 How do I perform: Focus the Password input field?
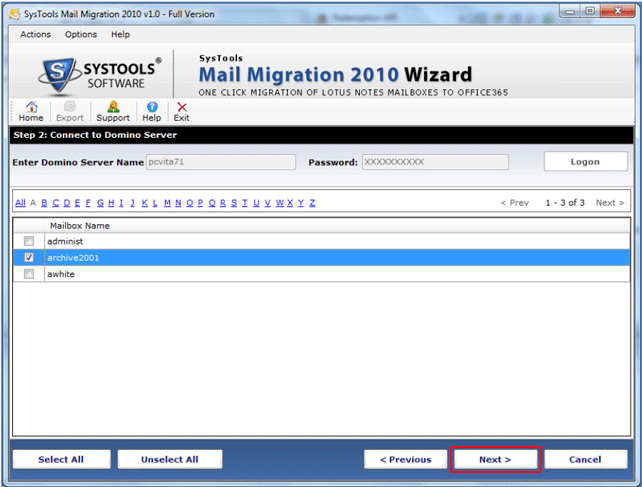pos(435,162)
